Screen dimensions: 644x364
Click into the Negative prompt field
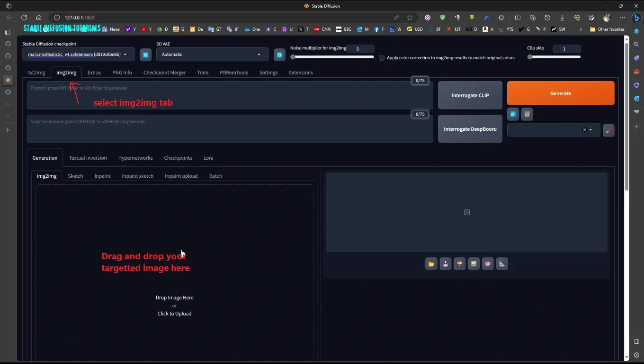coord(230,129)
